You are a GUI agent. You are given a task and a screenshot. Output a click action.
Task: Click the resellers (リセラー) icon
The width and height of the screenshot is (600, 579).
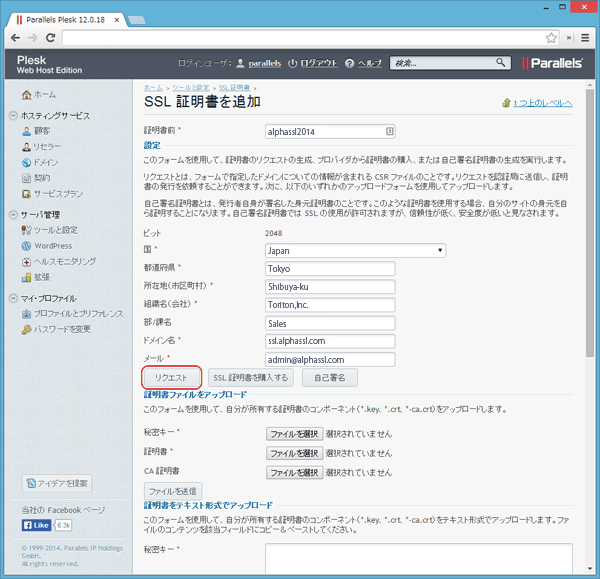click(26, 147)
